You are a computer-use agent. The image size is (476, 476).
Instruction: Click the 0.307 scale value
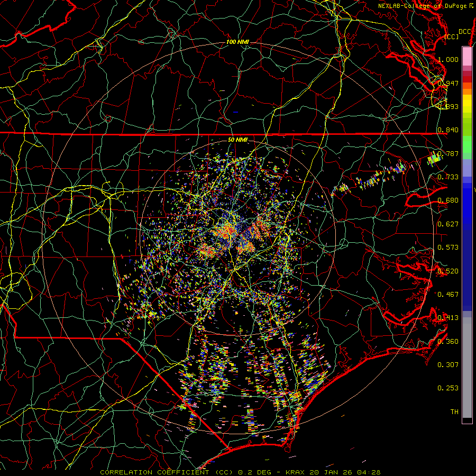tap(448, 365)
